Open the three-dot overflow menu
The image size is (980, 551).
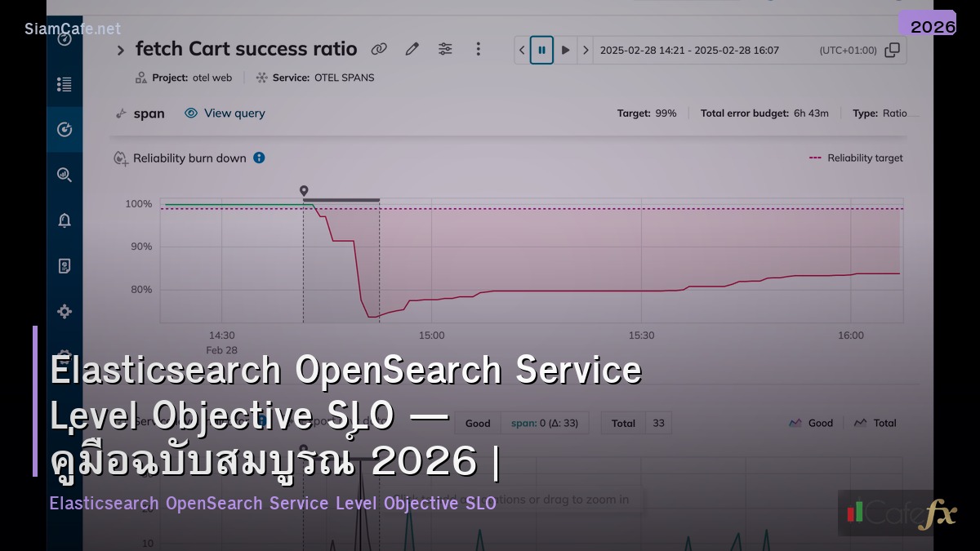point(478,49)
